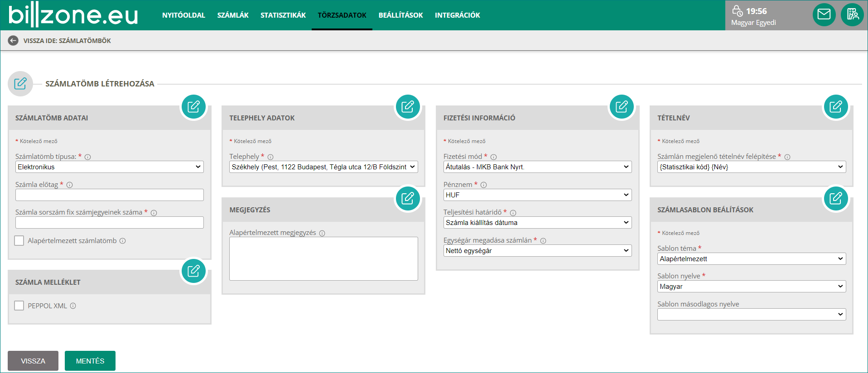Show info icon next to Fizetési mód

(x=494, y=157)
